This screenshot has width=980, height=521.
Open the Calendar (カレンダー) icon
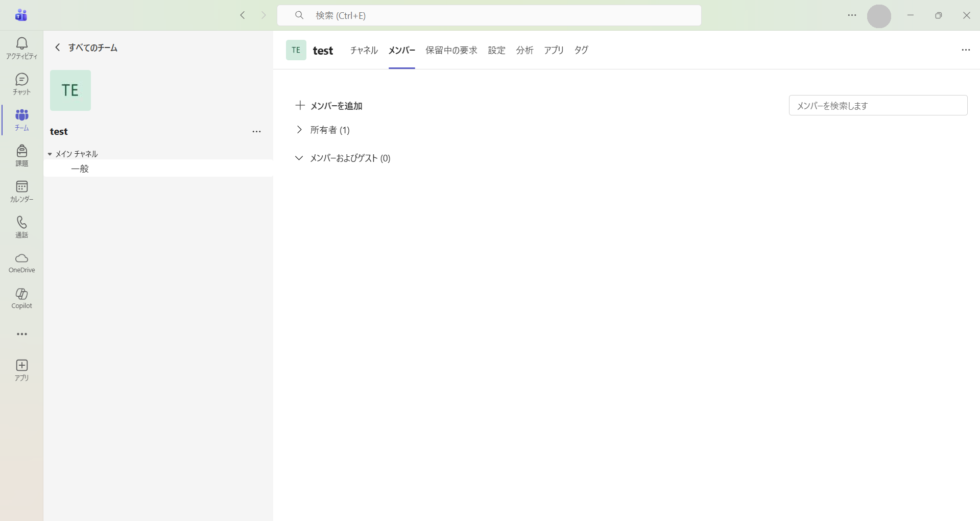21,191
